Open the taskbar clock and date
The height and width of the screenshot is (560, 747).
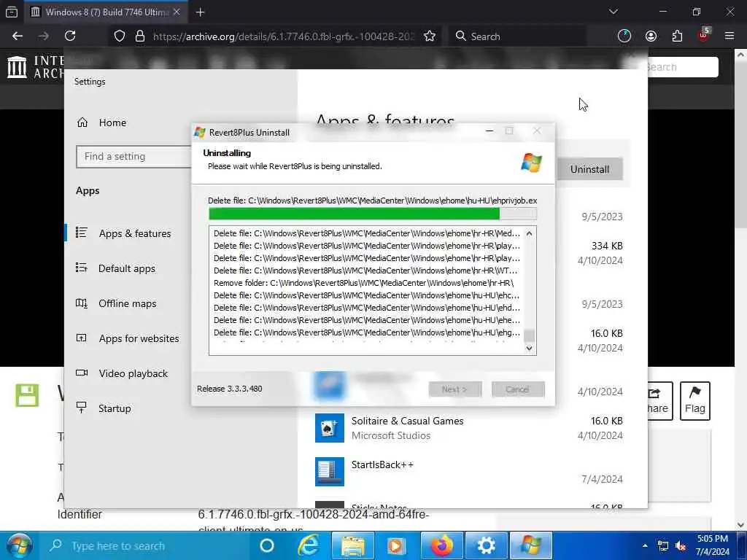(712, 545)
